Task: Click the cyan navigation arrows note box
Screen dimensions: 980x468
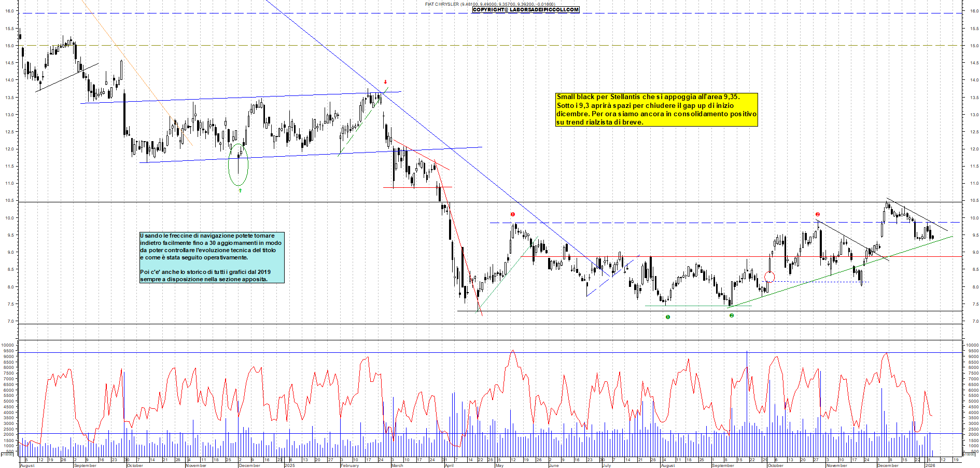Action: [x=212, y=257]
